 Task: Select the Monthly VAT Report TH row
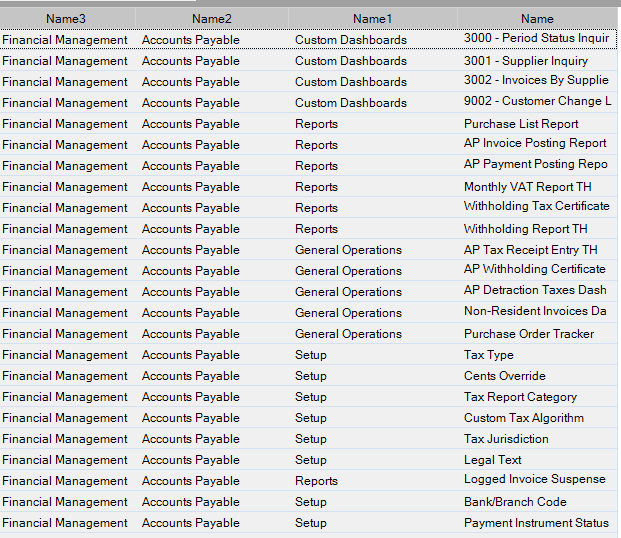[309, 187]
